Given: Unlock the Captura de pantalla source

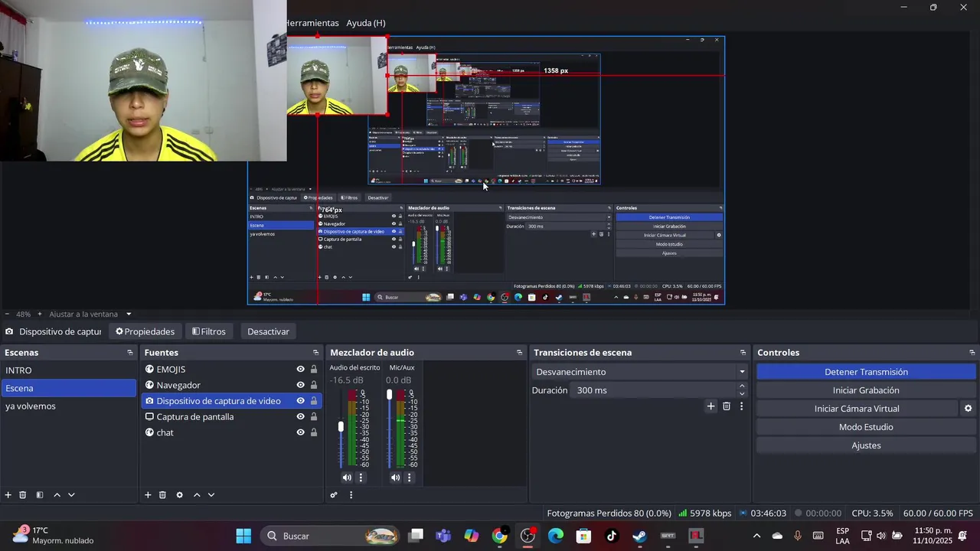Looking at the screenshot, I should point(314,417).
